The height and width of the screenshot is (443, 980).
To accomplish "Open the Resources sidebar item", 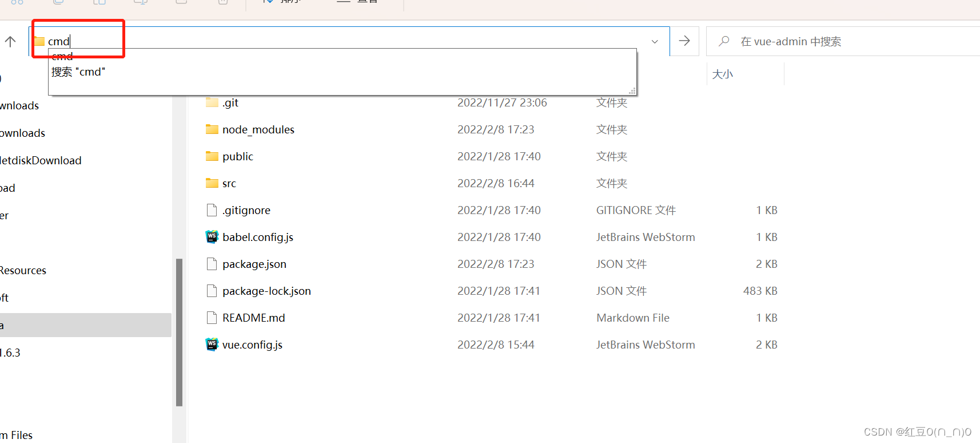I will click(23, 271).
